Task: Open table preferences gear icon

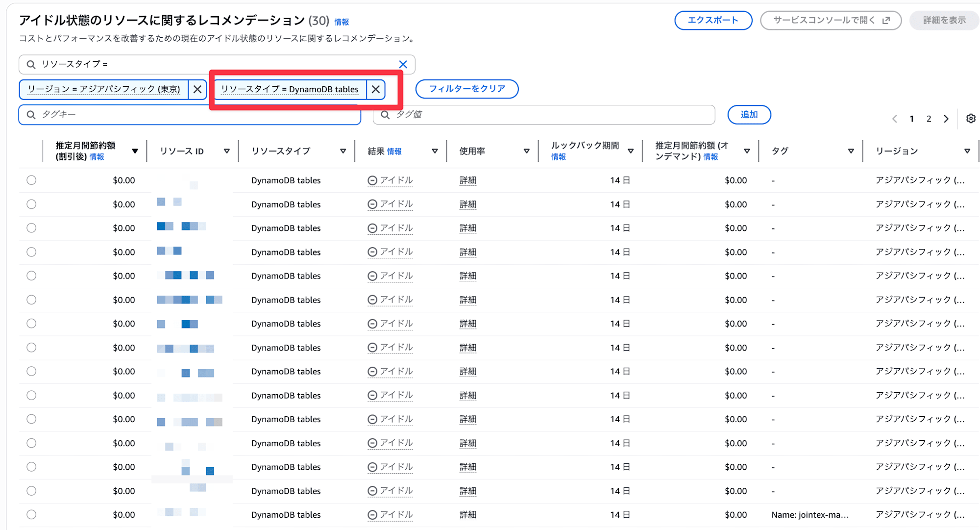Action: (x=971, y=119)
